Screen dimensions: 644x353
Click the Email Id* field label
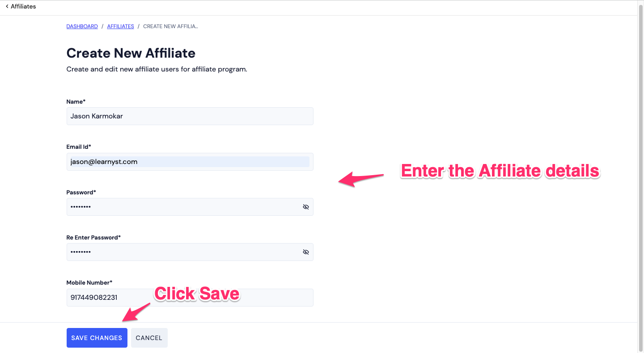79,147
